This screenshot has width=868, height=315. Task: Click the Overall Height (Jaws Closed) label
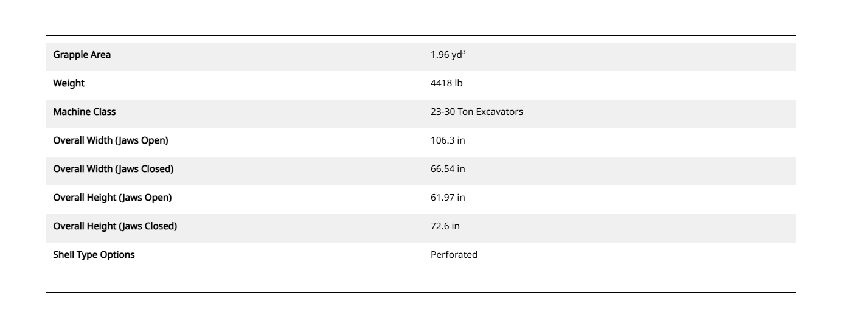pos(115,226)
